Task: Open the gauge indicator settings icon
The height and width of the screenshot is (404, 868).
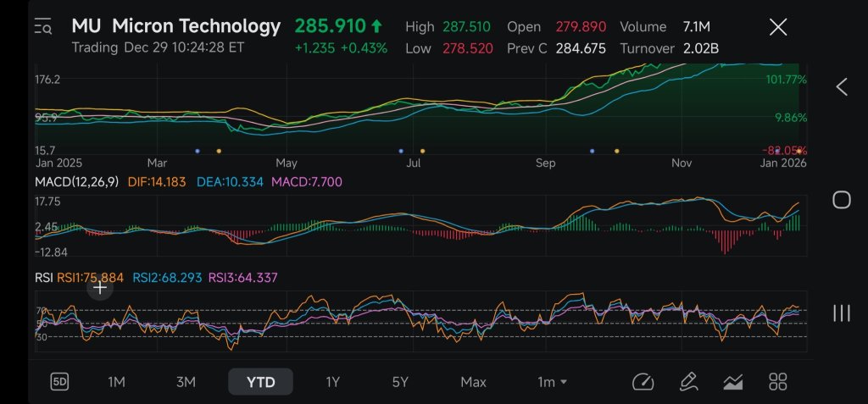Action: (643, 381)
